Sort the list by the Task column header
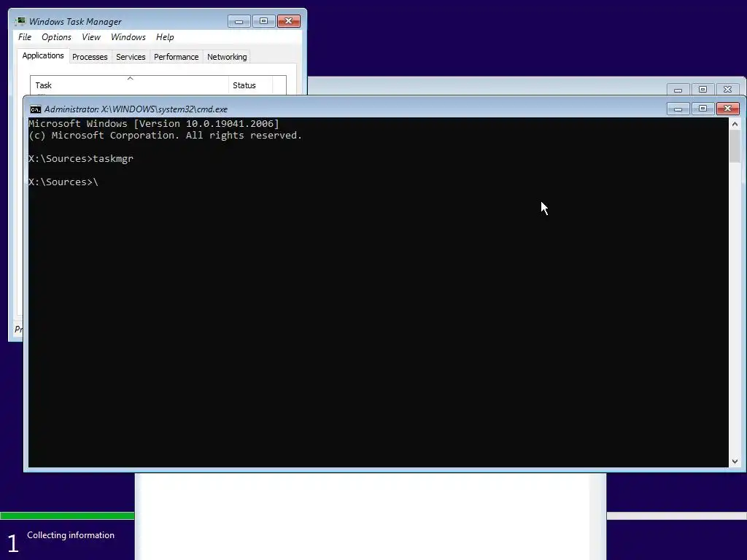 (130, 85)
